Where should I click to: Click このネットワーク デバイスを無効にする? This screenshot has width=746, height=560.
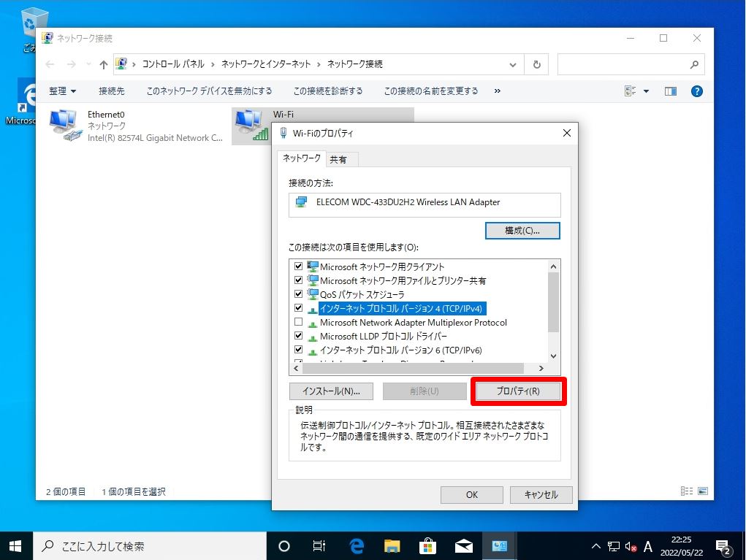point(210,91)
